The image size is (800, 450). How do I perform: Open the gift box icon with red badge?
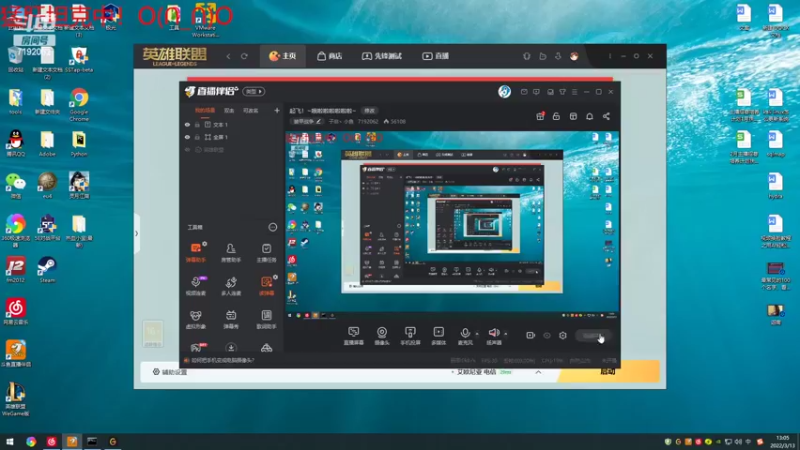pos(540,116)
